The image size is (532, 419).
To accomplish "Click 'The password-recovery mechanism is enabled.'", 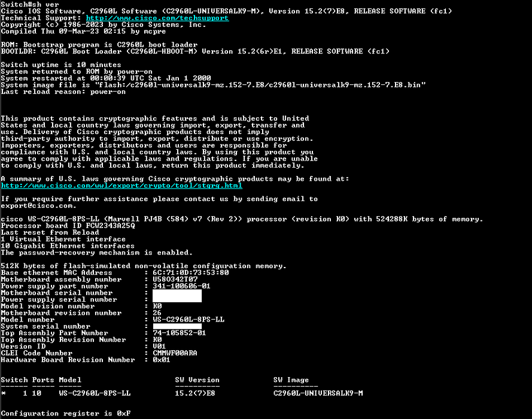I will click(x=97, y=253).
